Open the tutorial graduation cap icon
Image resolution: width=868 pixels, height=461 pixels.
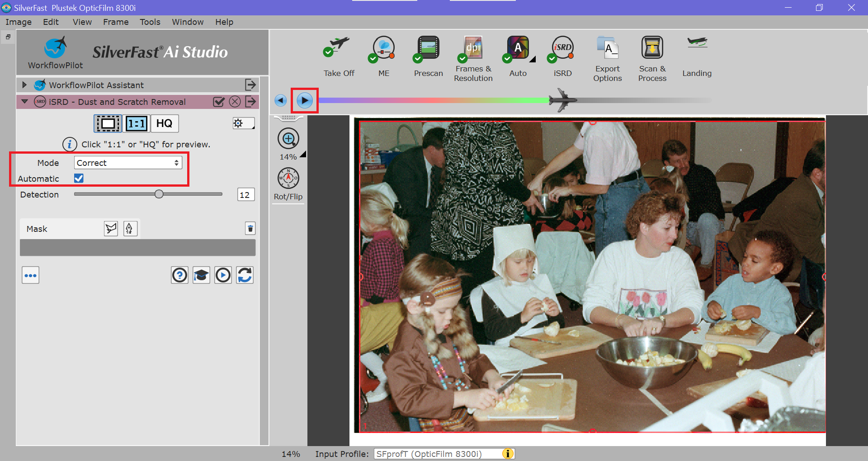[x=201, y=275]
